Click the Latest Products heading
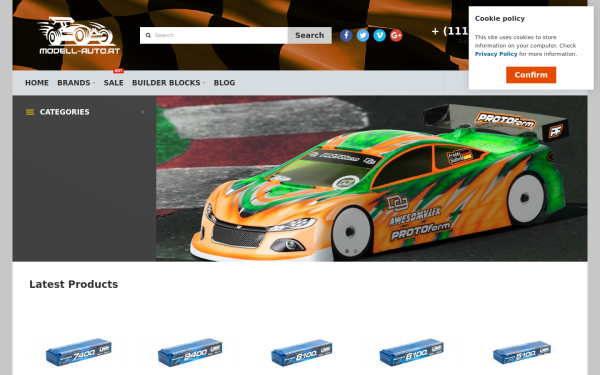Image resolution: width=600 pixels, height=375 pixels. [x=73, y=284]
